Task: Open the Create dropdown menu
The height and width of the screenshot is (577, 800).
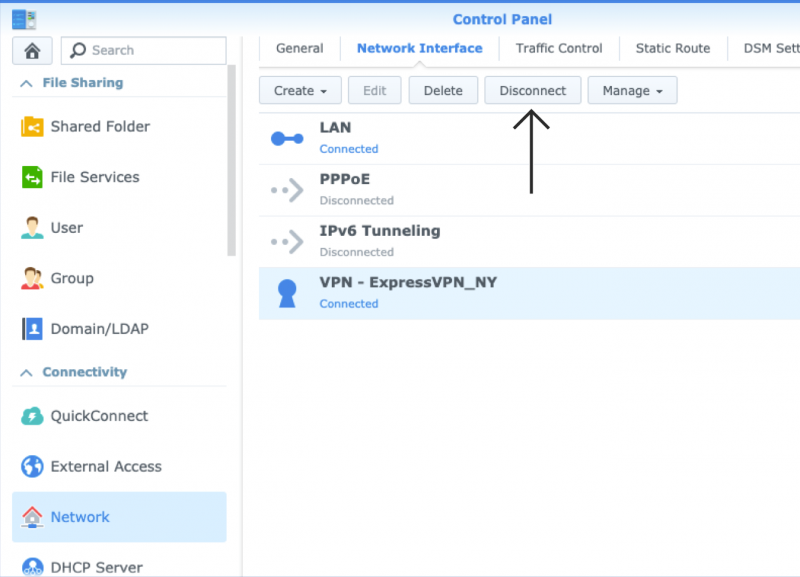Action: (299, 90)
